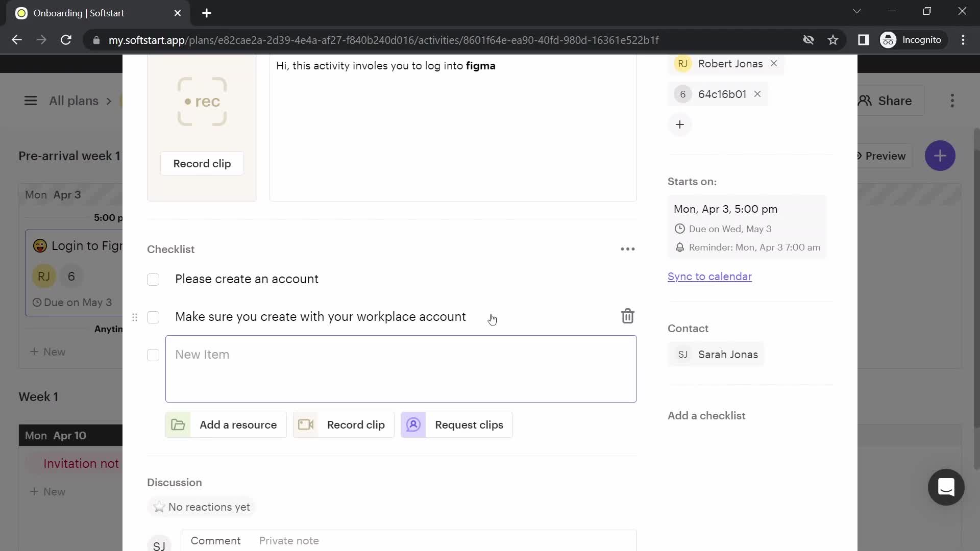Viewport: 980px width, 551px height.
Task: Switch to Private note tab
Action: (289, 541)
